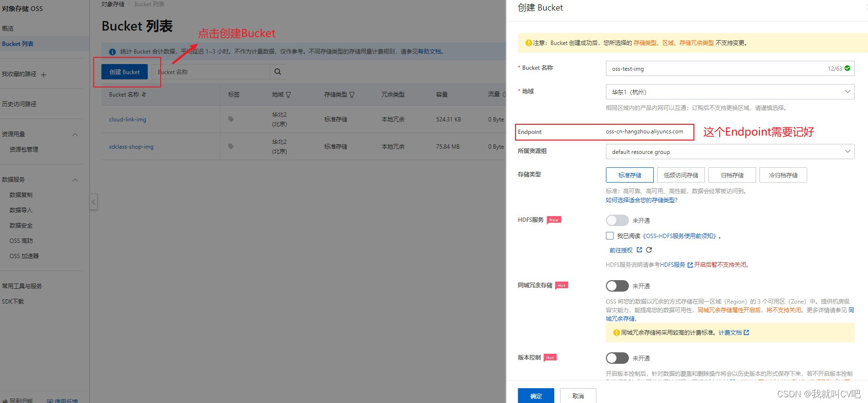Click 对象存储 breadcrumb
The width and height of the screenshot is (868, 403).
click(113, 4)
